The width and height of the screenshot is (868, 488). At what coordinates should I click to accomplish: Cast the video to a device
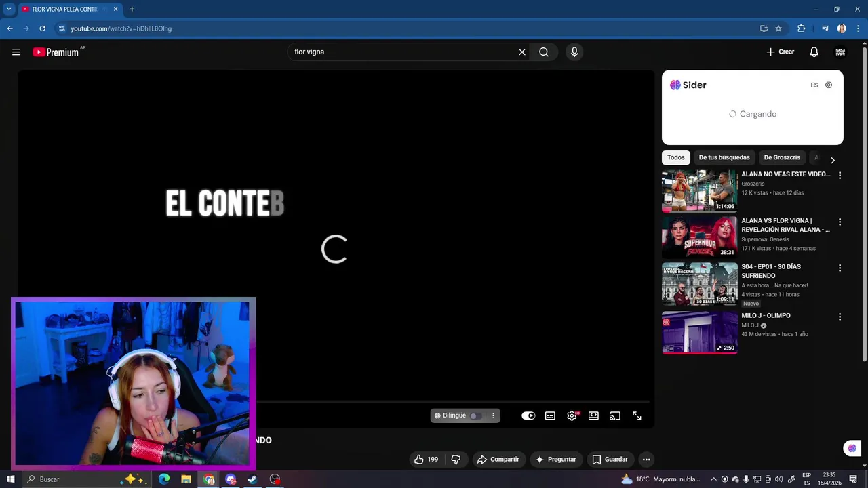[615, 415]
